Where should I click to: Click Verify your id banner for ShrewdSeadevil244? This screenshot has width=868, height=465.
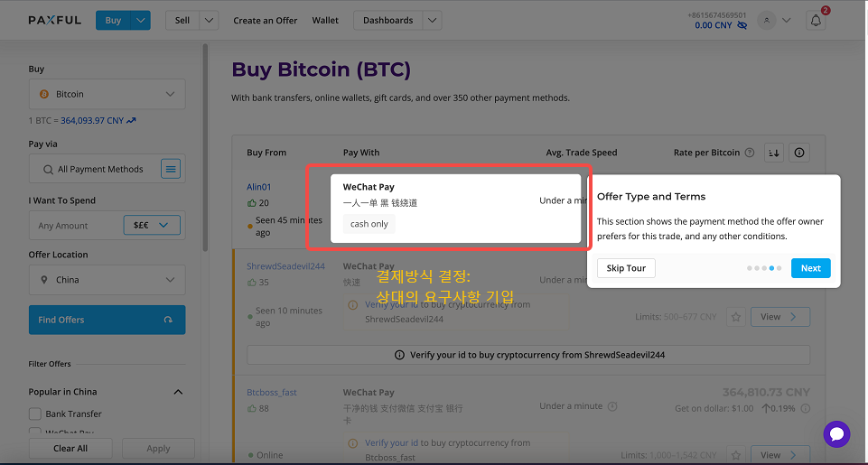click(x=528, y=355)
